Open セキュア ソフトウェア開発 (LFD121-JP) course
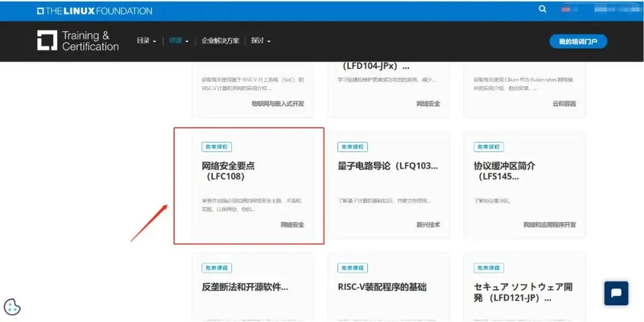Viewport: 644px width, 322px height. tap(523, 292)
